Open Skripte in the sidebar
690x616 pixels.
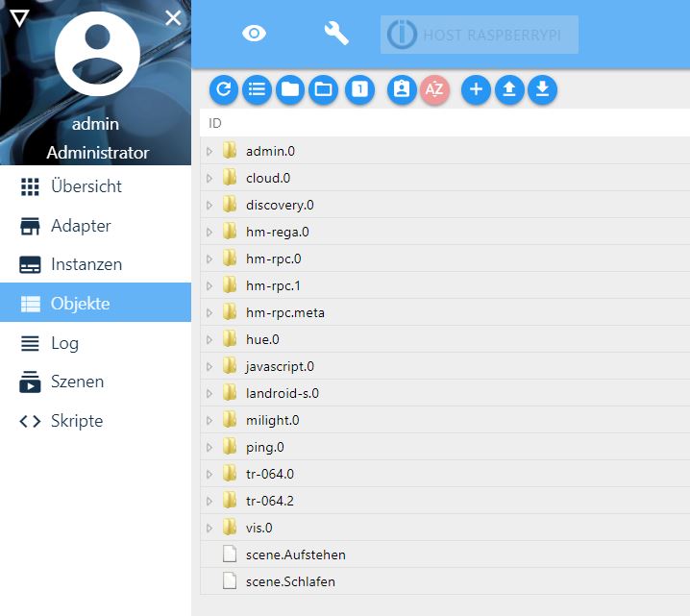point(95,421)
